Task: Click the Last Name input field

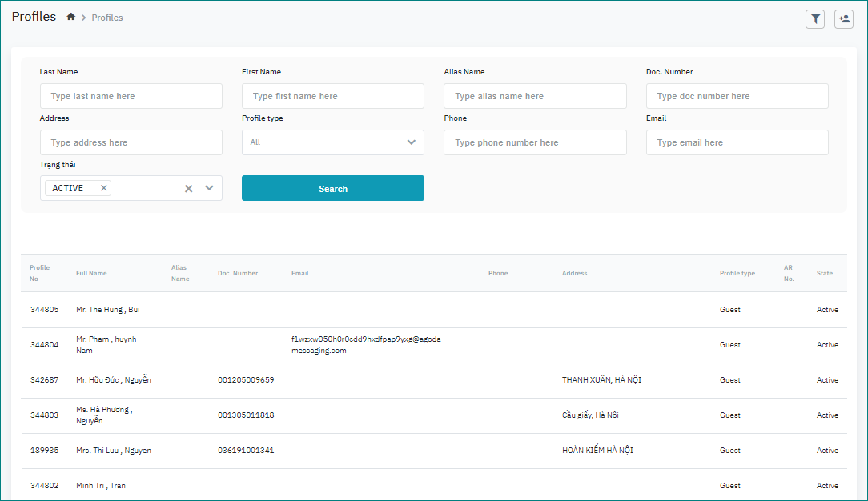Action: pos(131,96)
